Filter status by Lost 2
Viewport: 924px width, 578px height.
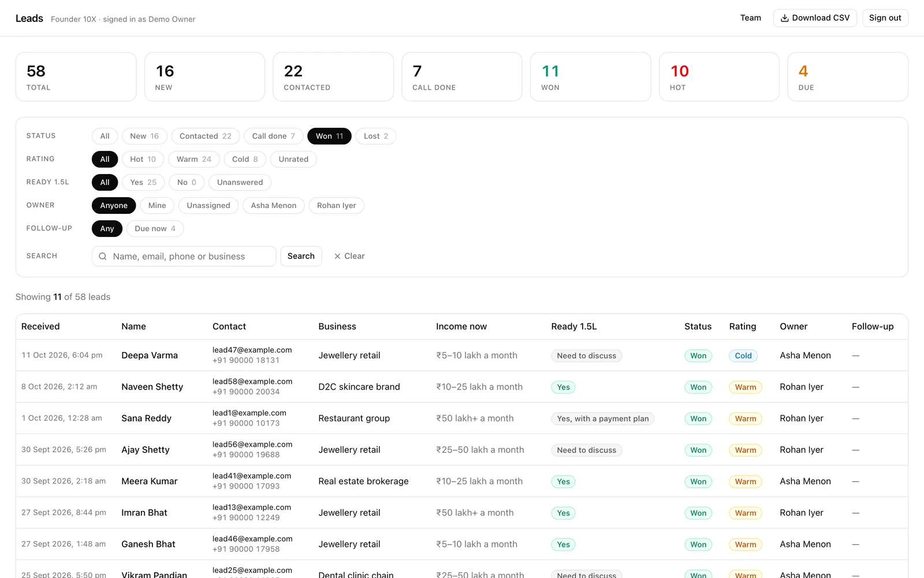tap(376, 136)
